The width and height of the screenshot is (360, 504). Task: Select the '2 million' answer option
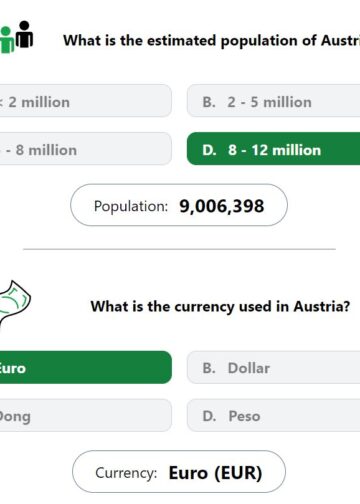(x=85, y=101)
